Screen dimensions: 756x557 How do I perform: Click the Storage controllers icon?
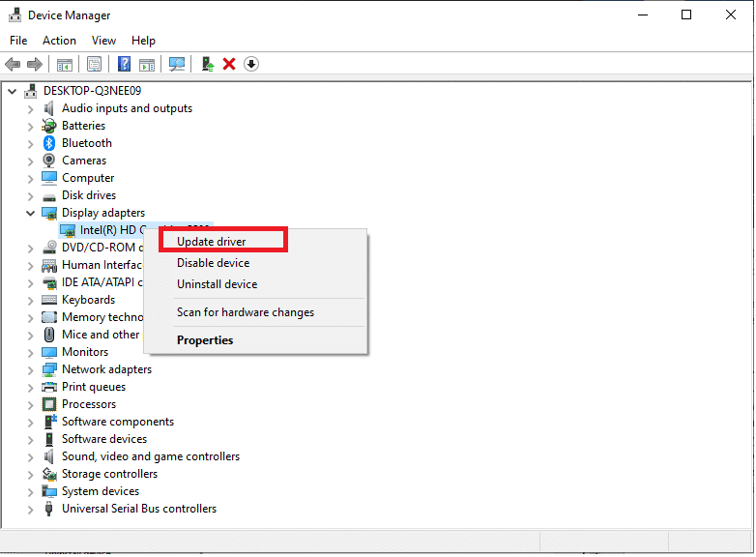pos(49,474)
